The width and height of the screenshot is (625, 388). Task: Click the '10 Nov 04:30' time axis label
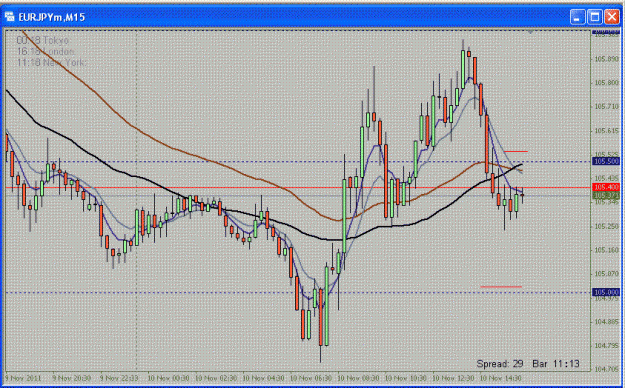pyautogui.click(x=263, y=378)
